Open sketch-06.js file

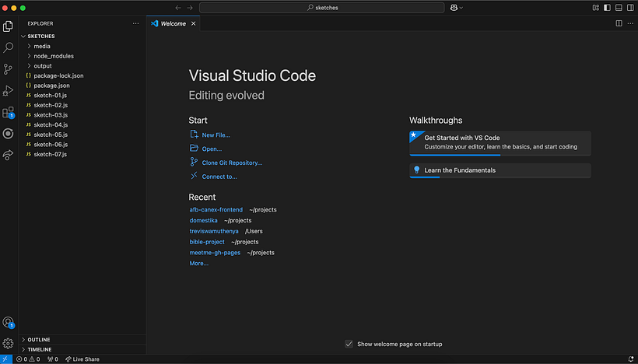click(x=83, y=145)
